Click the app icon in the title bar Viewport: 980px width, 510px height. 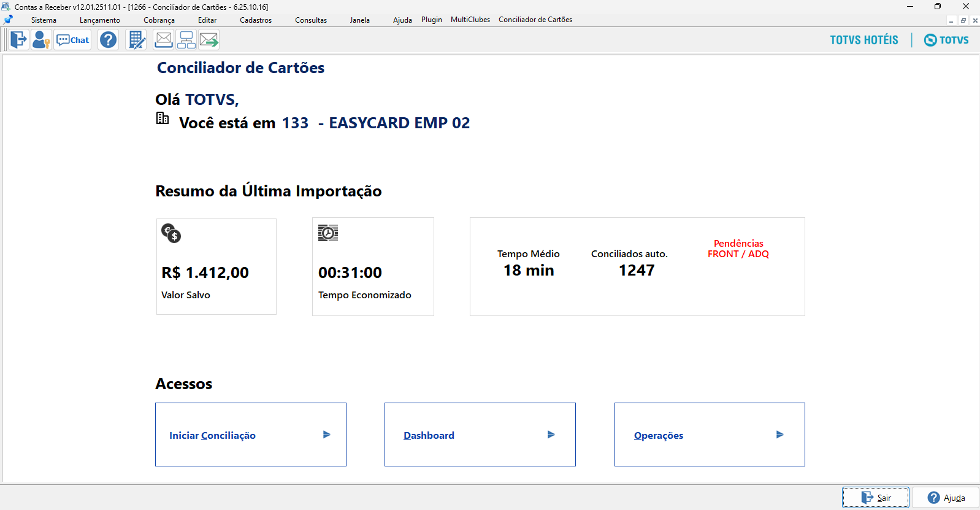pyautogui.click(x=6, y=7)
